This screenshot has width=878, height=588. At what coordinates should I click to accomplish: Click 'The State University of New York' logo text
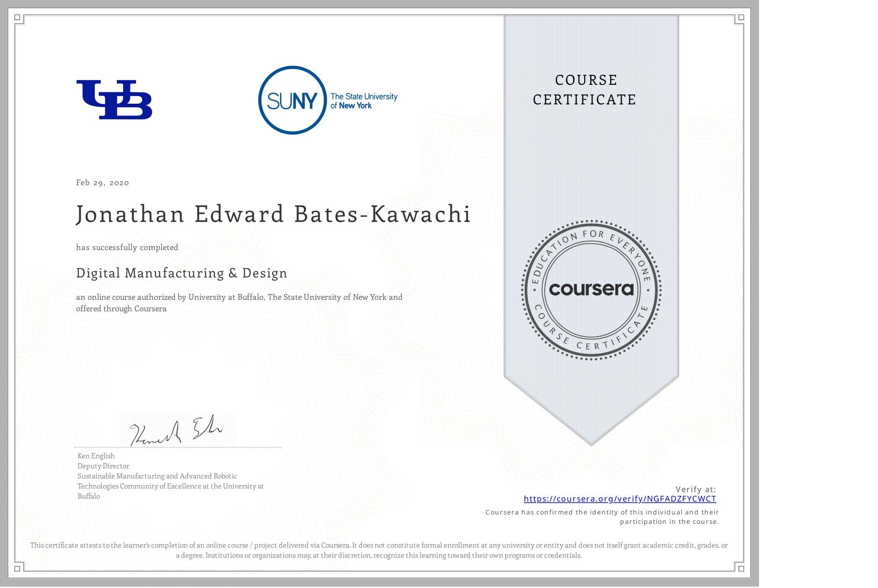364,101
